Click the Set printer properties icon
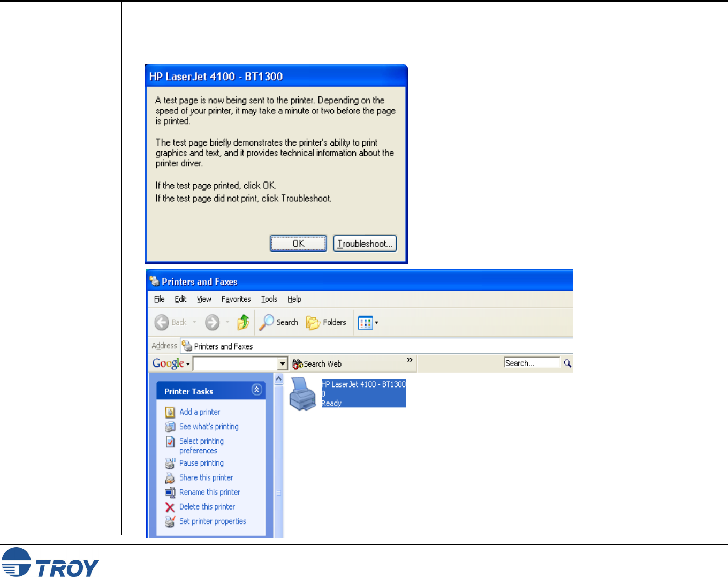The height and width of the screenshot is (577, 728). (x=170, y=521)
